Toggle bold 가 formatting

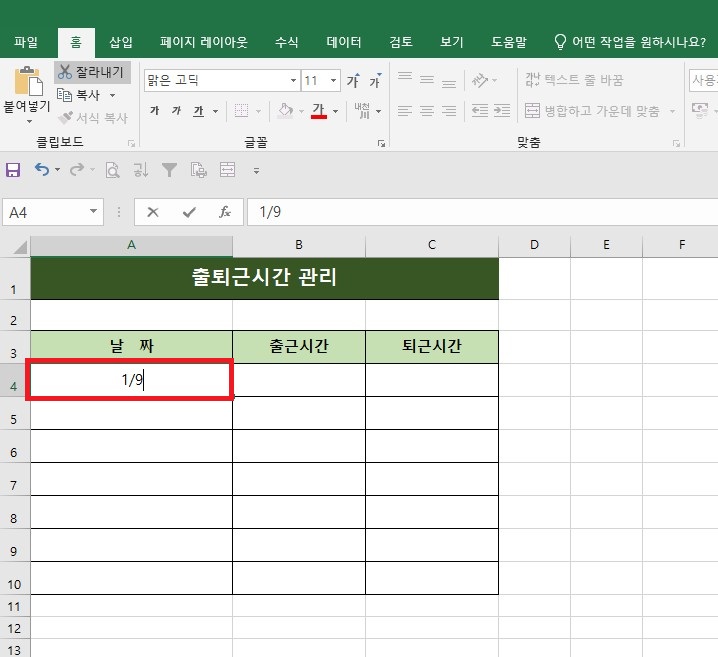coord(154,110)
